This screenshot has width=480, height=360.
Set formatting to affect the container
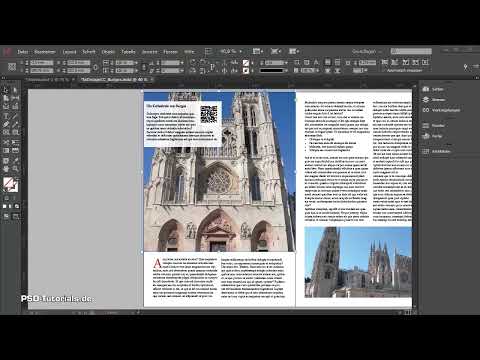pos(6,198)
